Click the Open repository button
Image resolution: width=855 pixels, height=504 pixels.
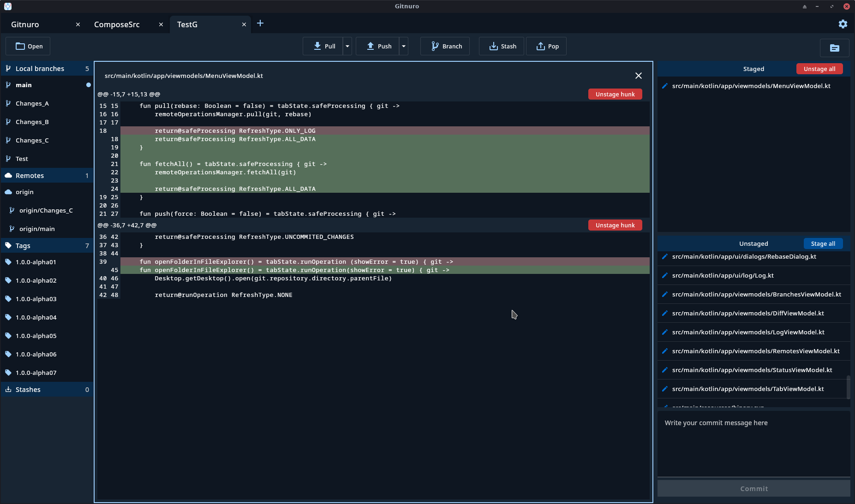coord(28,46)
